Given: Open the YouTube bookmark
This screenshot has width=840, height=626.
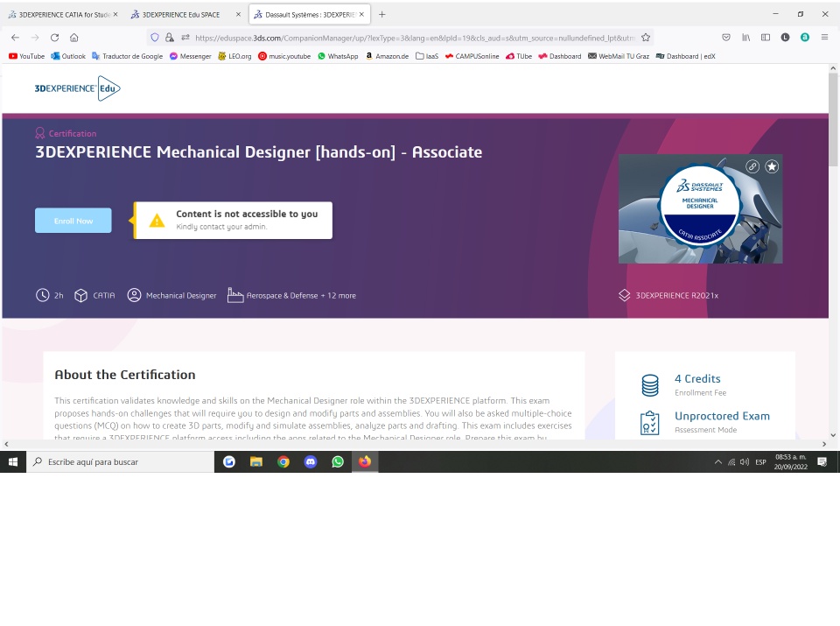Looking at the screenshot, I should click(27, 56).
